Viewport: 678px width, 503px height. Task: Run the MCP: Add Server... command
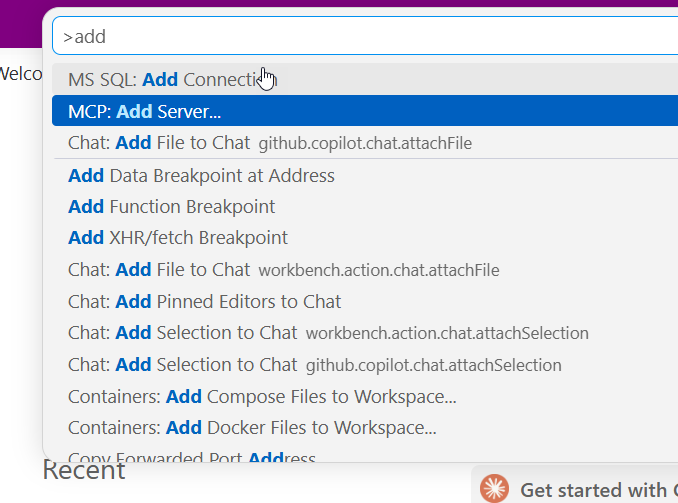365,111
